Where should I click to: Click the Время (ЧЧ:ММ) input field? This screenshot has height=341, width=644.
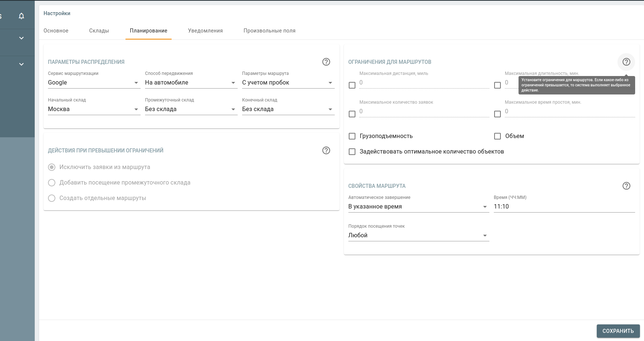click(x=564, y=207)
